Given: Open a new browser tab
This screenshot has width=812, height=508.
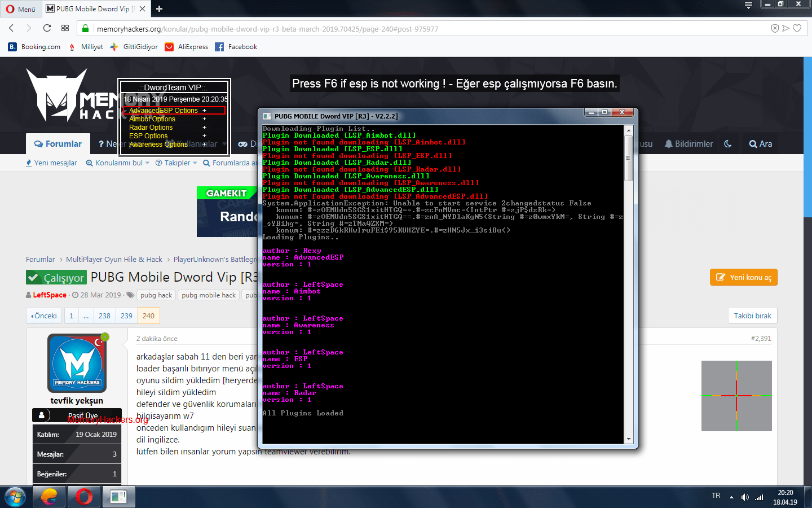Looking at the screenshot, I should tap(160, 8).
